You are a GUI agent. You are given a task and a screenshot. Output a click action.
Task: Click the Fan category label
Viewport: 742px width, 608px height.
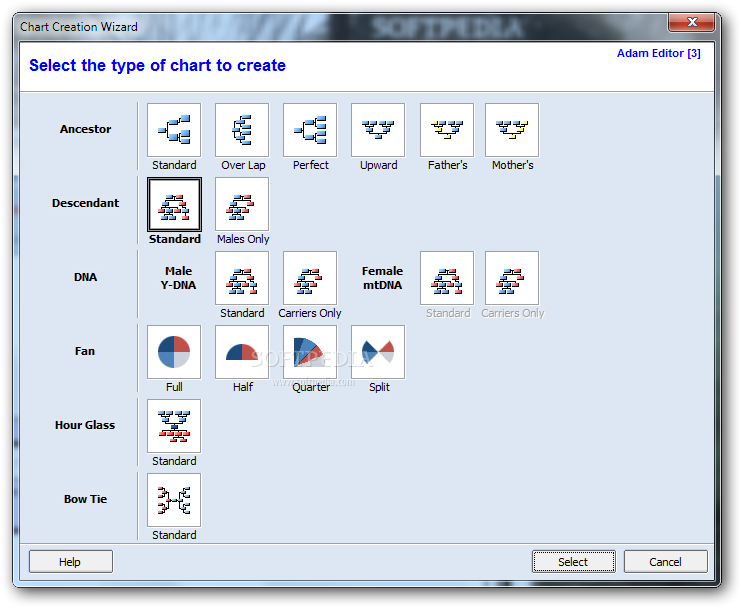(85, 351)
